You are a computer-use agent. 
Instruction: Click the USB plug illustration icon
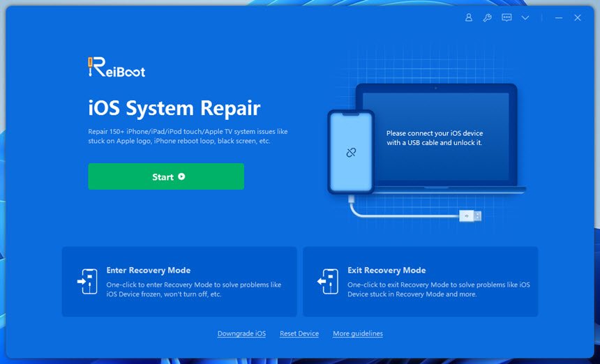point(470,216)
